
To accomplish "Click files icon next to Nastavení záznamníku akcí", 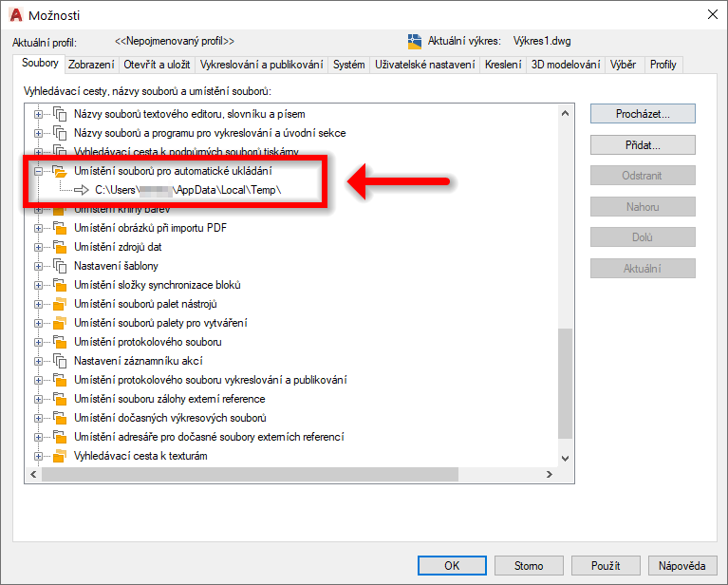I will click(59, 361).
